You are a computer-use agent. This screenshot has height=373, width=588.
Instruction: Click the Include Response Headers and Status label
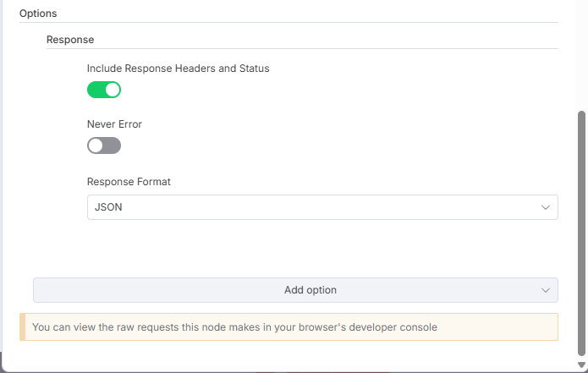click(179, 69)
